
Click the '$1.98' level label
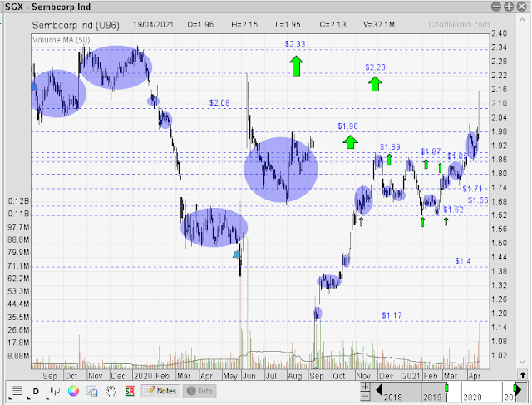[347, 126]
